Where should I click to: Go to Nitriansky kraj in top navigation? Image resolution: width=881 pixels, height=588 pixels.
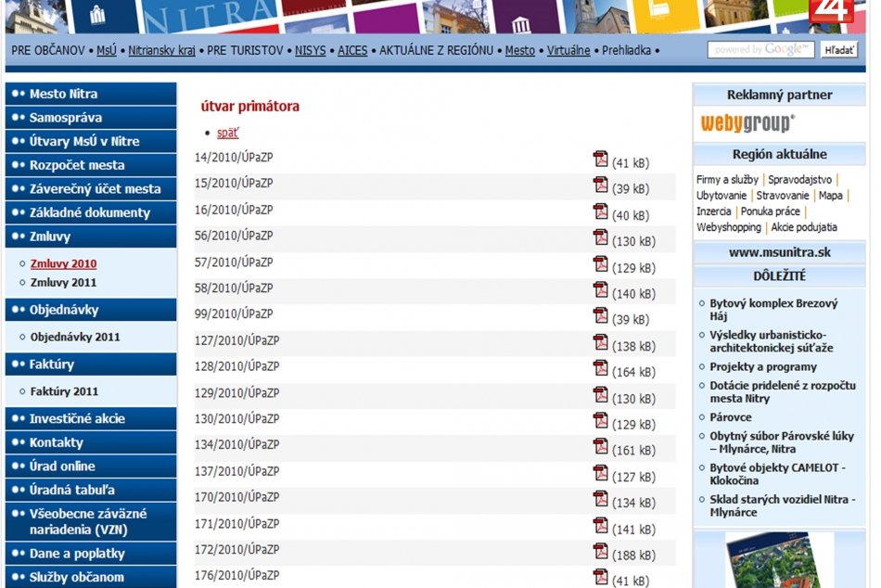(161, 50)
